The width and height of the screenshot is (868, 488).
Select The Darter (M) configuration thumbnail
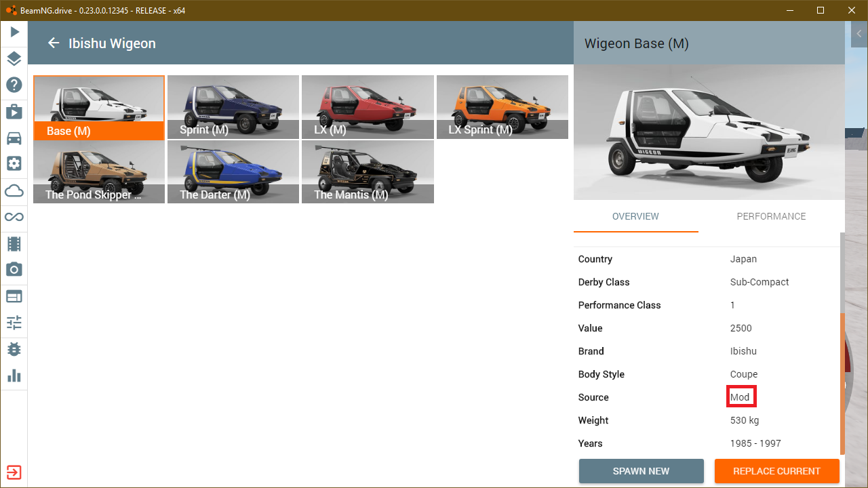click(233, 171)
